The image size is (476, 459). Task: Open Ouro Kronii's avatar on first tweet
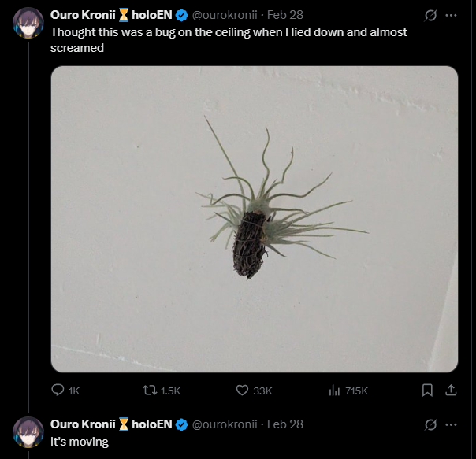(x=28, y=23)
